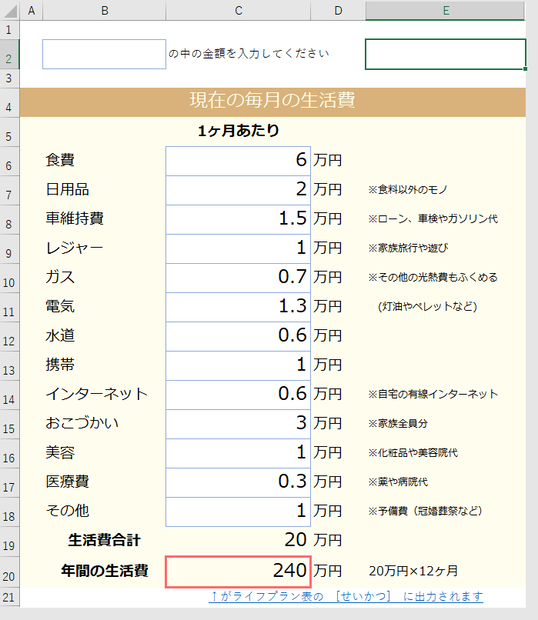This screenshot has height=620, width=538.
Task: Select the ガス value cell showing 0.7
Action: [238, 278]
